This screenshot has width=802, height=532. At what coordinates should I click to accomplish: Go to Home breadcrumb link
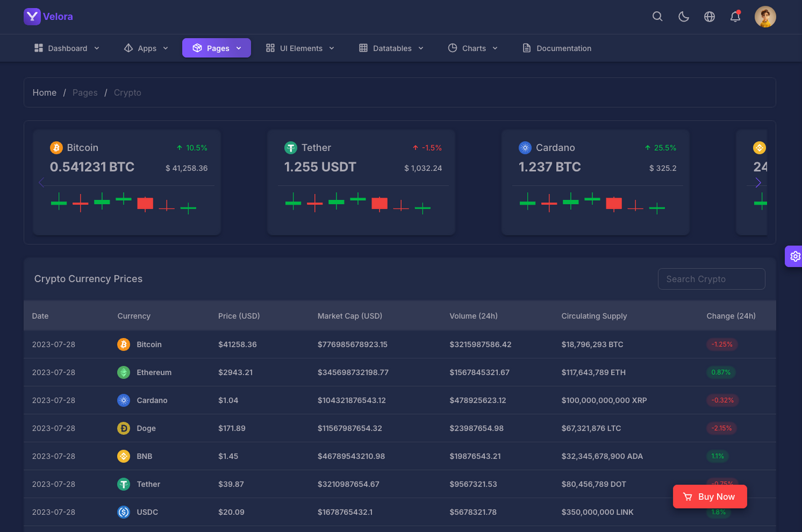pos(44,93)
